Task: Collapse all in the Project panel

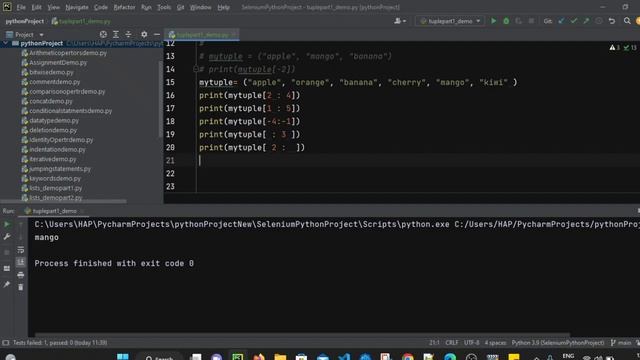Action: 129,35
